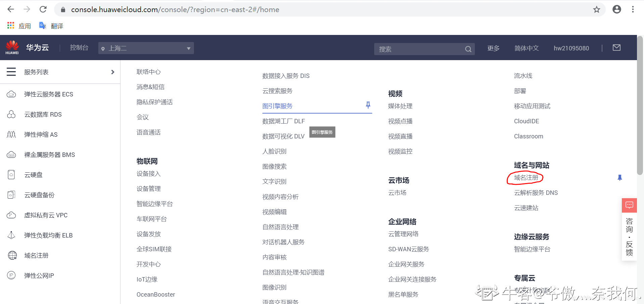Open the 翻译 bookmark
This screenshot has width=644, height=304.
coord(51,26)
